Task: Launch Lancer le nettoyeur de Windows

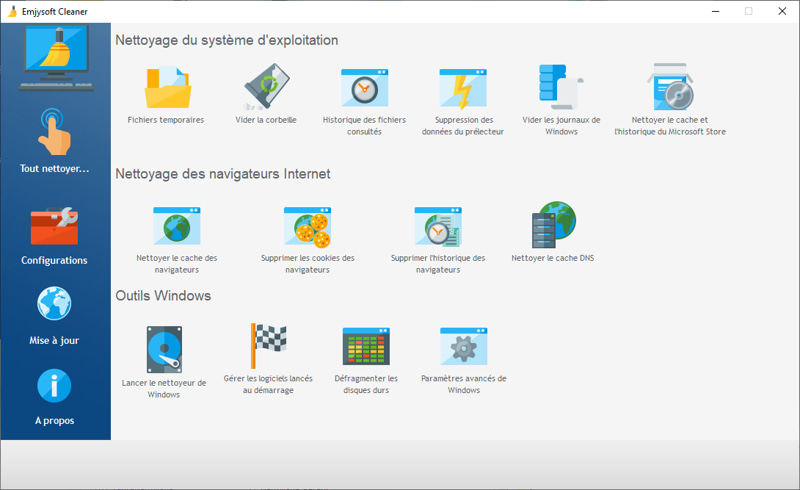Action: point(164,347)
